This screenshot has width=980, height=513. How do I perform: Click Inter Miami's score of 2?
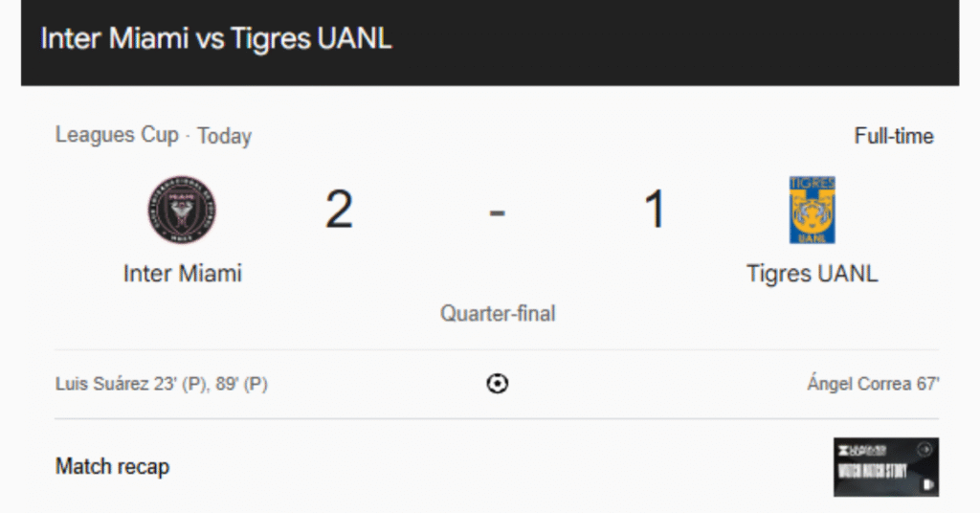(x=339, y=210)
